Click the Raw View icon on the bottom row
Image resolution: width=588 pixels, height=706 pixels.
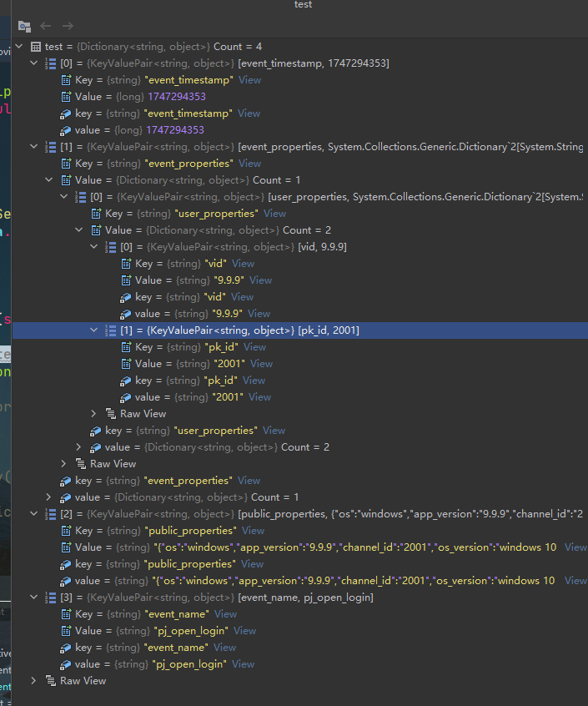point(51,681)
